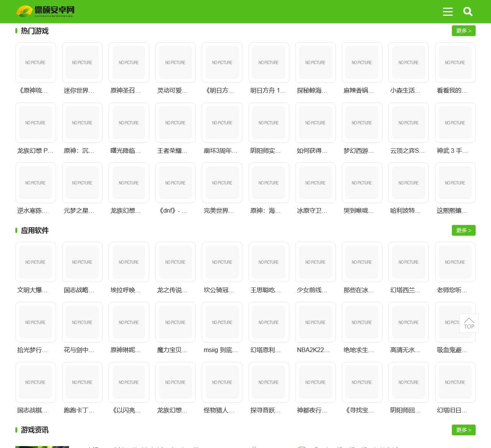Screen dimensions: 491x448
Task: Open the 原神琳妮… thumbnail
Action: (129, 322)
